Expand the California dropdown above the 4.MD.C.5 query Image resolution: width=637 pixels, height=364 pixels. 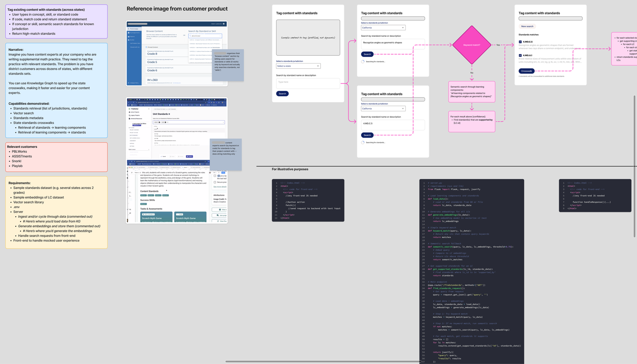click(383, 108)
